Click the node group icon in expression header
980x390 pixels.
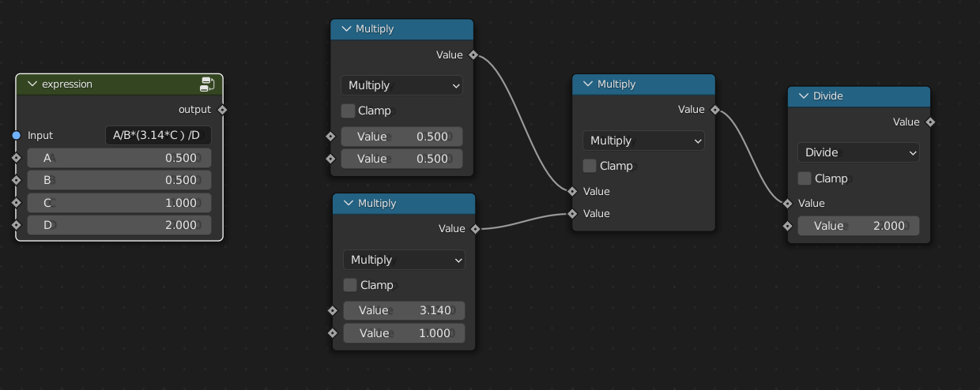207,84
